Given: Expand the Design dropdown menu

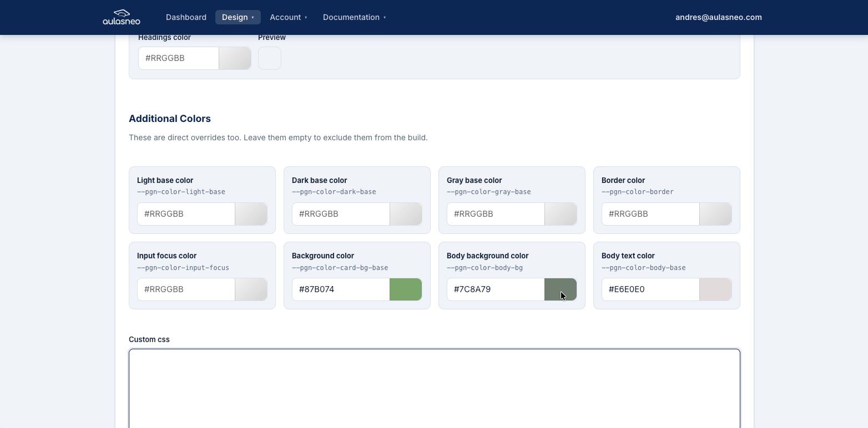Looking at the screenshot, I should [x=238, y=17].
